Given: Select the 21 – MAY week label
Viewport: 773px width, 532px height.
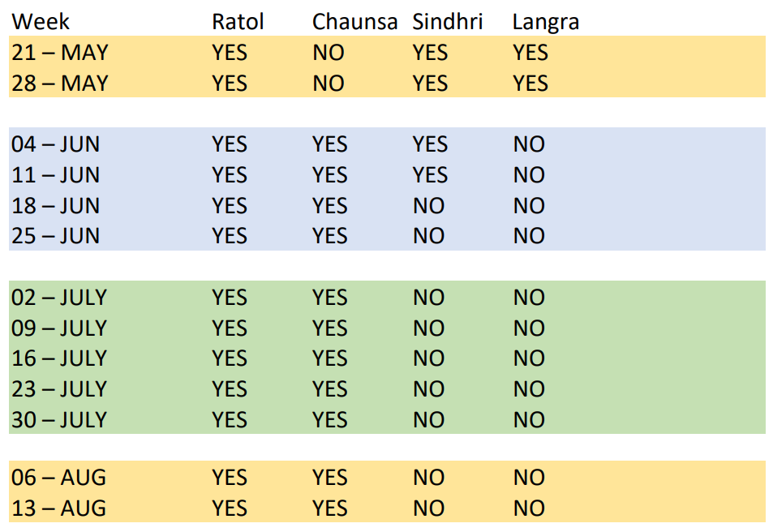Looking at the screenshot, I should 59,53.
